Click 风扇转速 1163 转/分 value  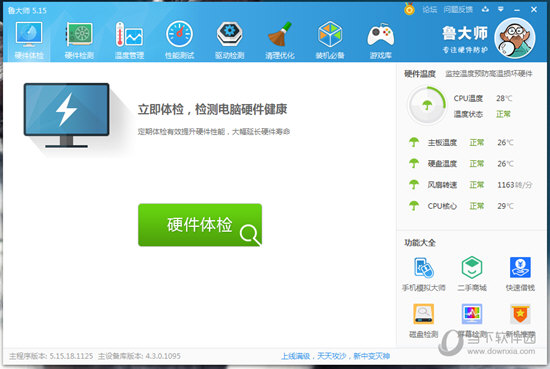pyautogui.click(x=515, y=185)
